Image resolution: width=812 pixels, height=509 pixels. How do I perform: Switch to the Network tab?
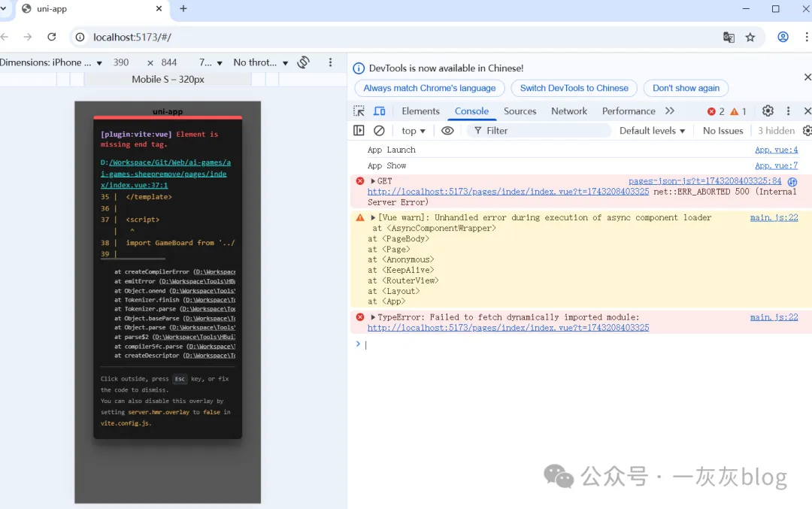coord(568,111)
